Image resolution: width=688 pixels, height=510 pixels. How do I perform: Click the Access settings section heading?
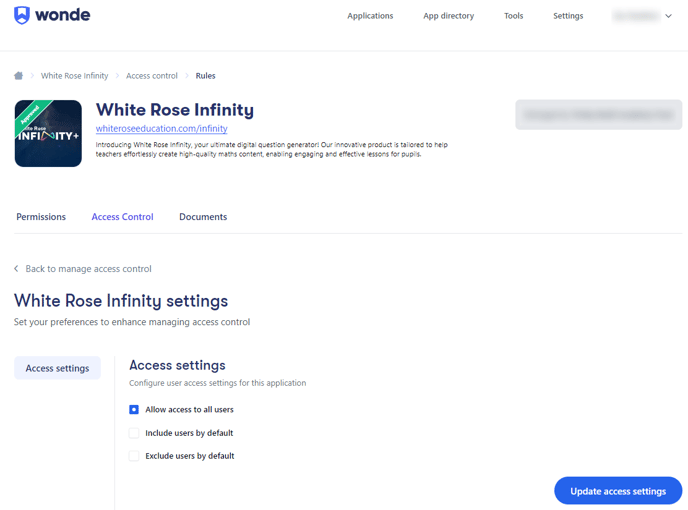[177, 365]
